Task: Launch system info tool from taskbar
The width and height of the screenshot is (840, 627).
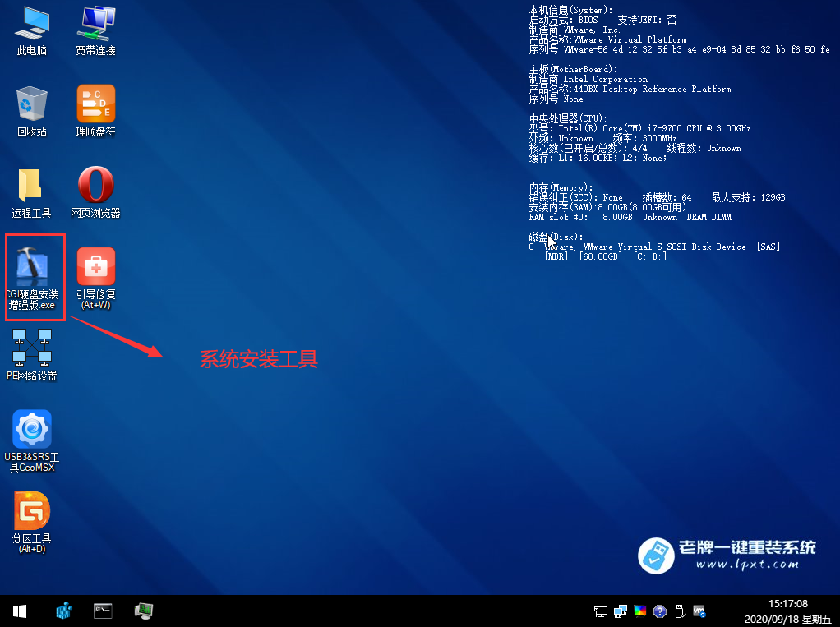Action: 144,611
